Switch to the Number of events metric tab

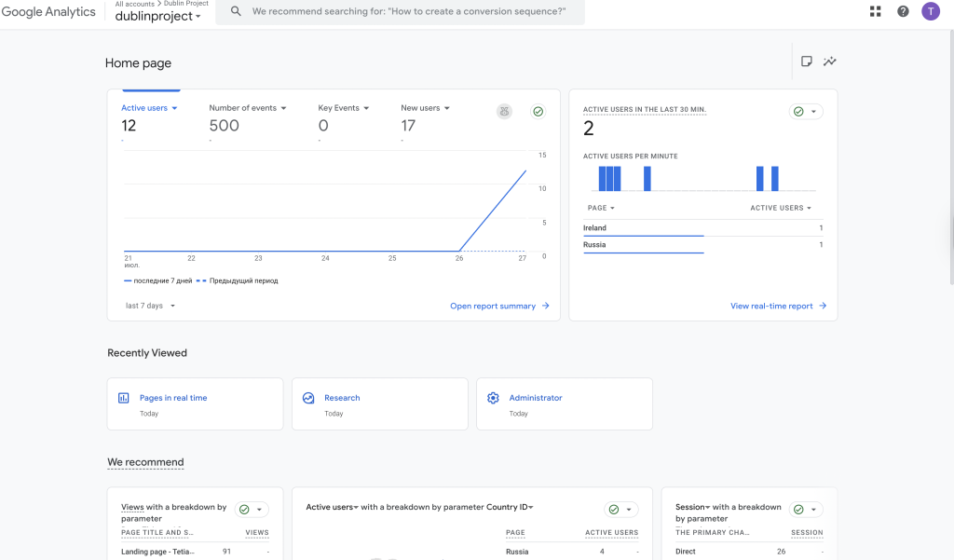tap(243, 108)
